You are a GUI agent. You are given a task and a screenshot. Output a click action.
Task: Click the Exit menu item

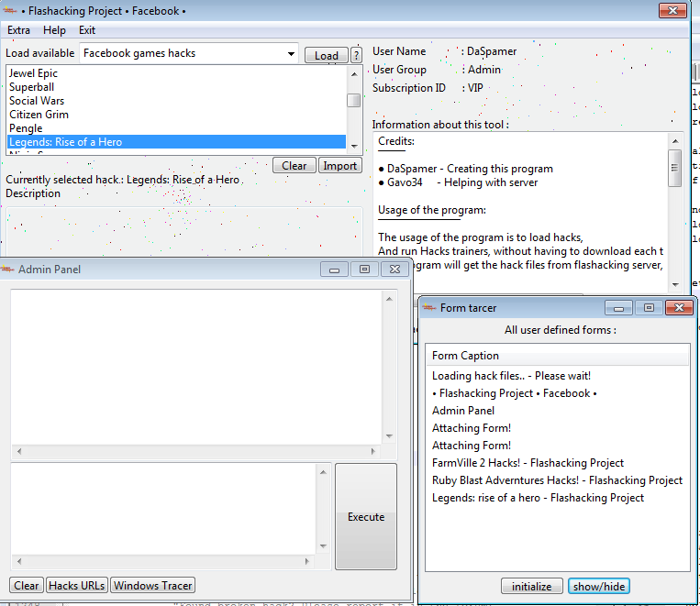click(87, 30)
